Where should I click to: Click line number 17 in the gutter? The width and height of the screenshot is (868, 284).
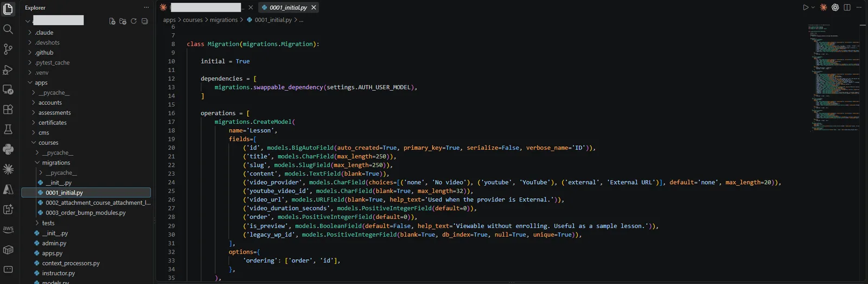click(x=171, y=122)
